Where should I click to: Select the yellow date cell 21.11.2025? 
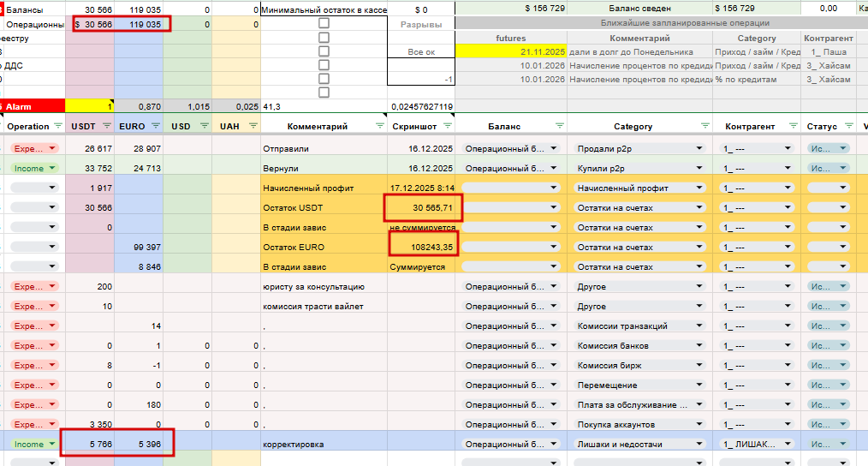pyautogui.click(x=511, y=51)
